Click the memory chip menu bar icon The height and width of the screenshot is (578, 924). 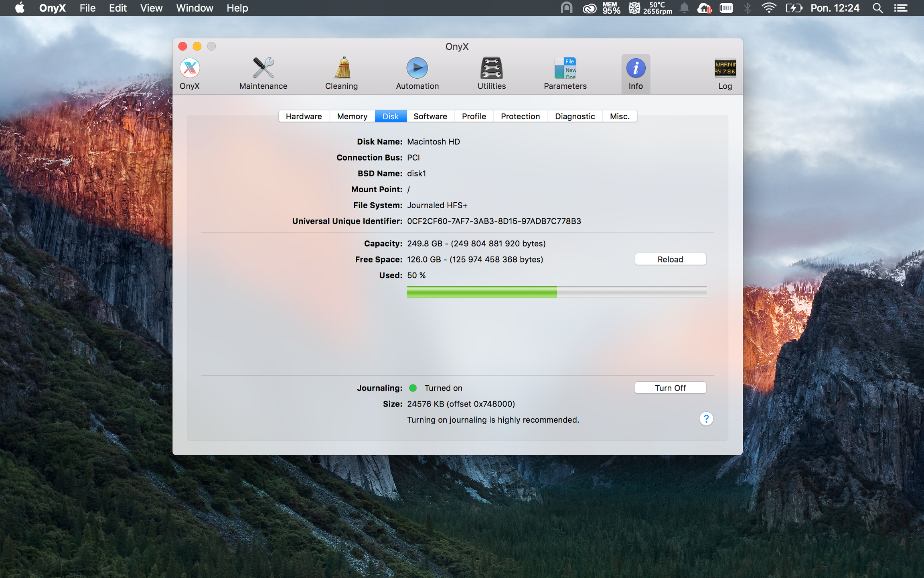tap(726, 8)
